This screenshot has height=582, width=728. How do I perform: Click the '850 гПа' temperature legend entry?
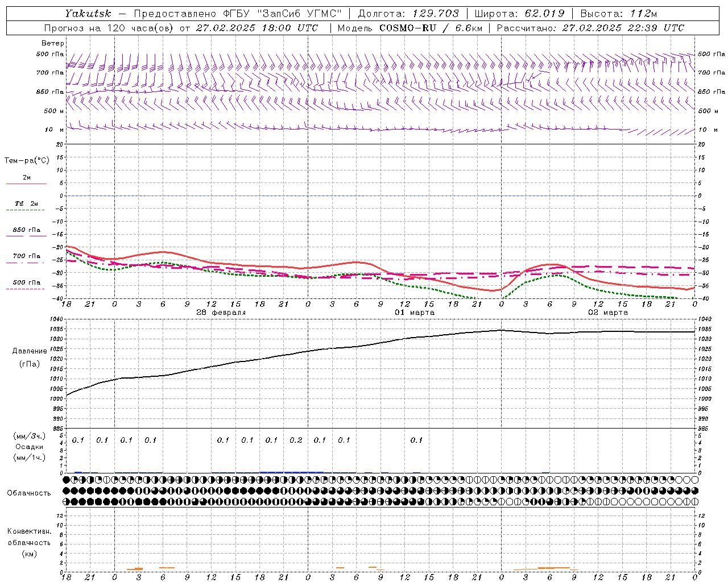[26, 230]
